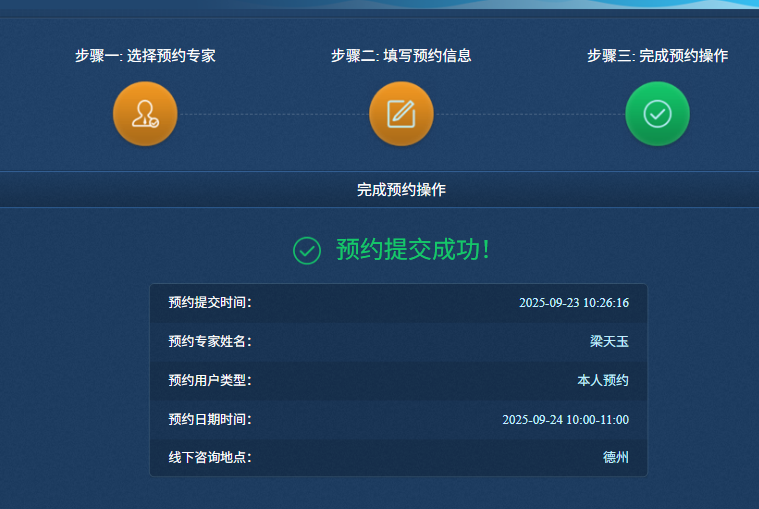Viewport: 759px width, 509px height.
Task: Click the dotted line between steps one and two
Action: 273,114
